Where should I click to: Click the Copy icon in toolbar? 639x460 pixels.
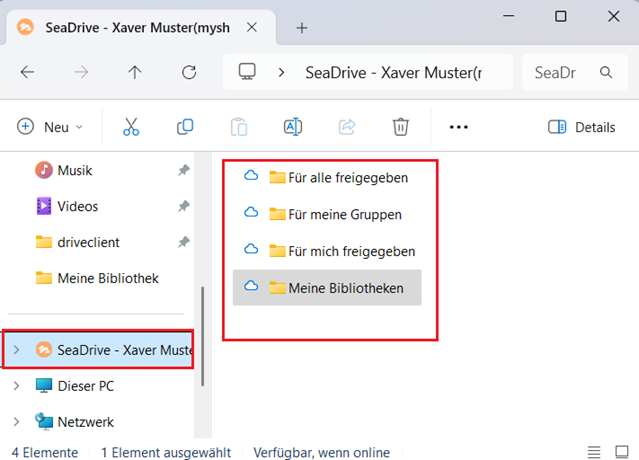coord(185,127)
